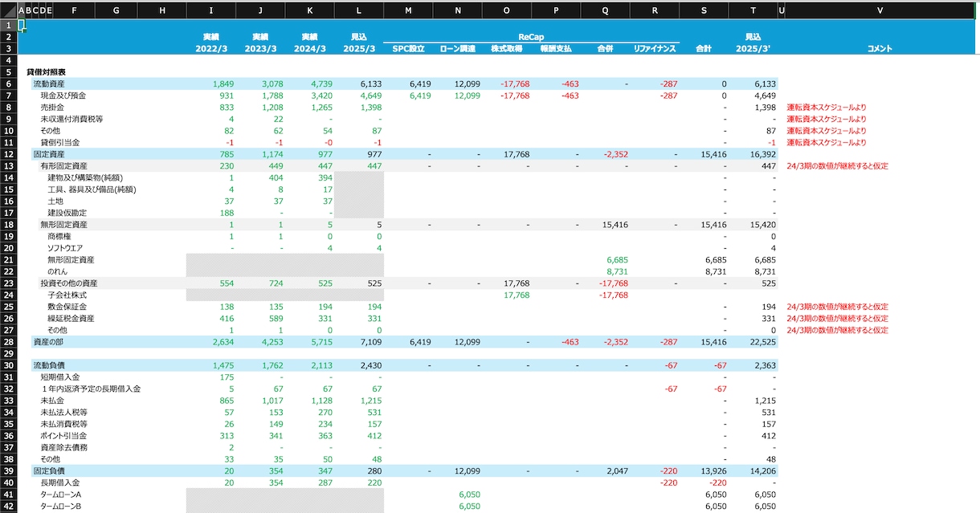Click the 2,430 value in 流動負債 row
980x513 pixels.
point(371,365)
